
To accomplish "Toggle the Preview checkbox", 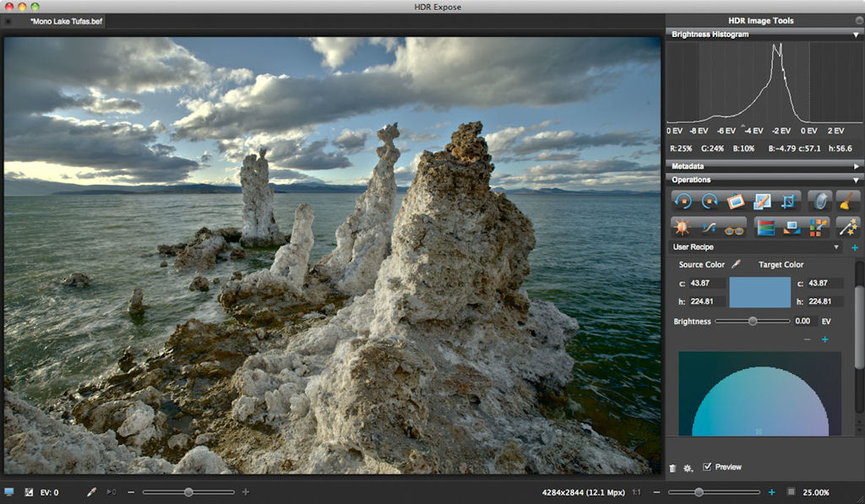I will tap(707, 467).
